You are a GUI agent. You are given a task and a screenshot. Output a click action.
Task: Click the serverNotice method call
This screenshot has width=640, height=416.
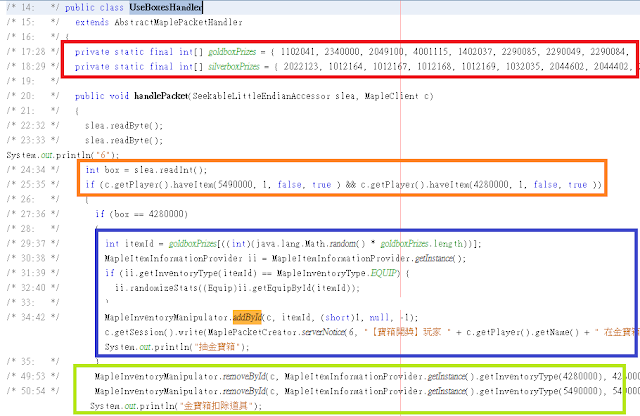point(324,332)
